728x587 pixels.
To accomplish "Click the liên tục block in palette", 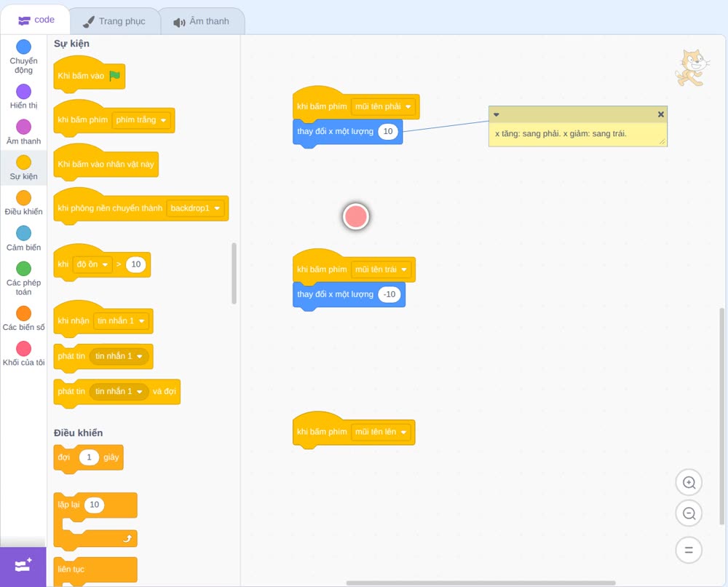I will point(95,571).
